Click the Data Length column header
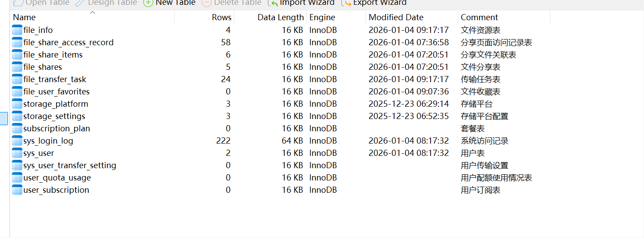This screenshot has width=644, height=238. [280, 18]
